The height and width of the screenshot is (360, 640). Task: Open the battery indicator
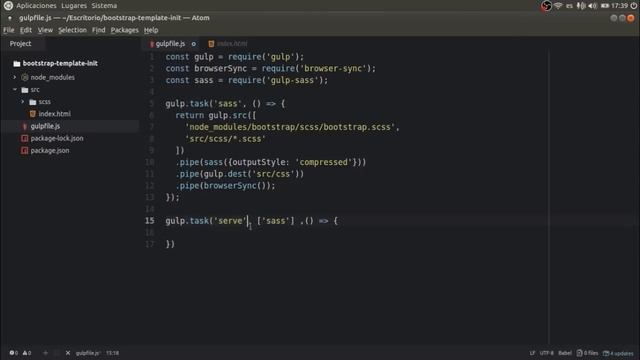click(605, 6)
